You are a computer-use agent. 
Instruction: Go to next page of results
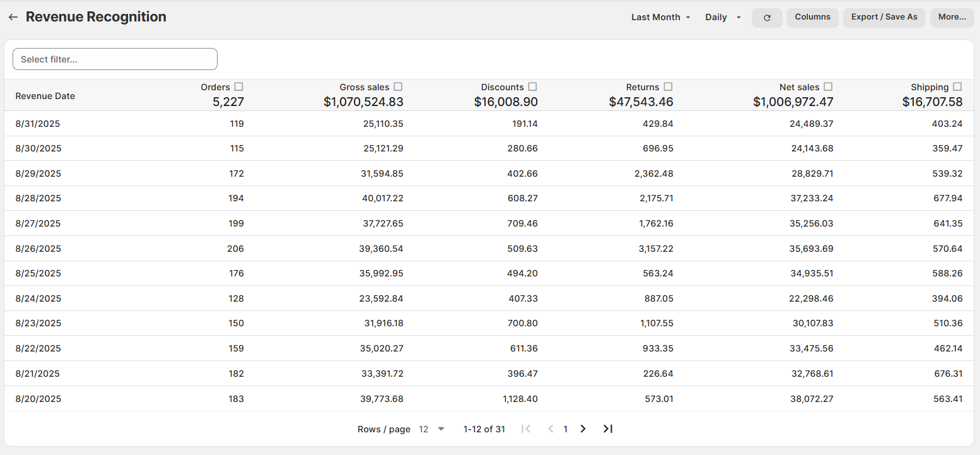(x=583, y=429)
